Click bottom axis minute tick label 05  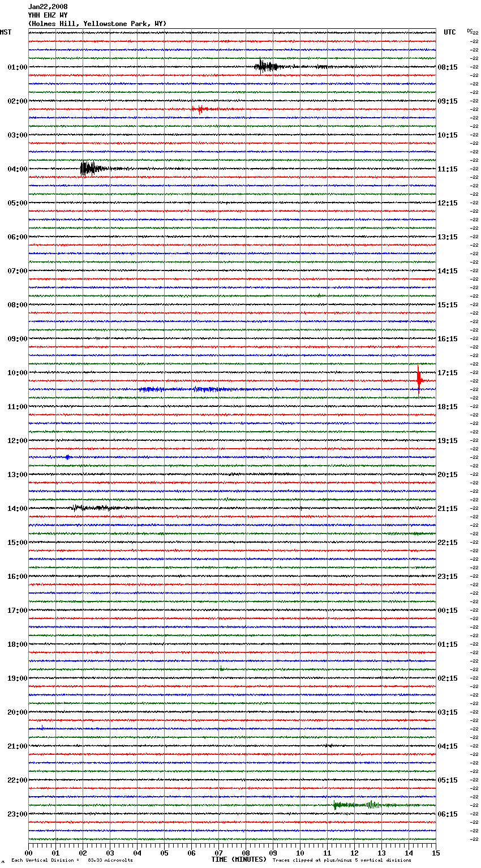164,853
